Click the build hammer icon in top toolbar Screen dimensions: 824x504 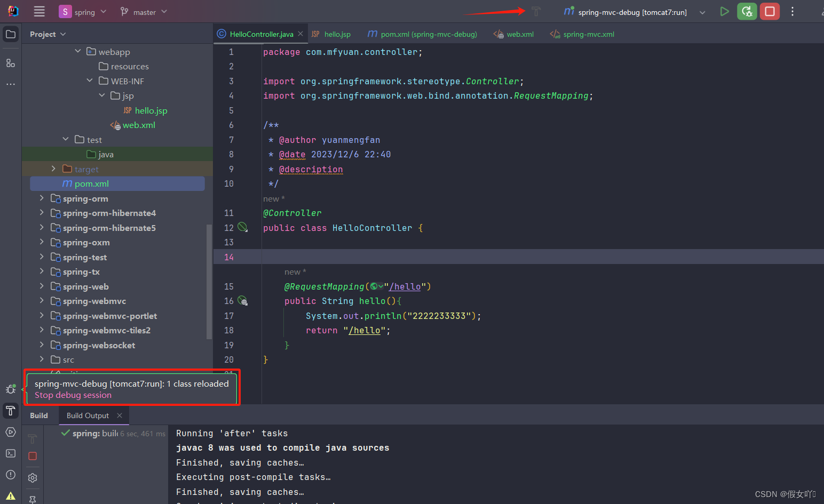536,11
